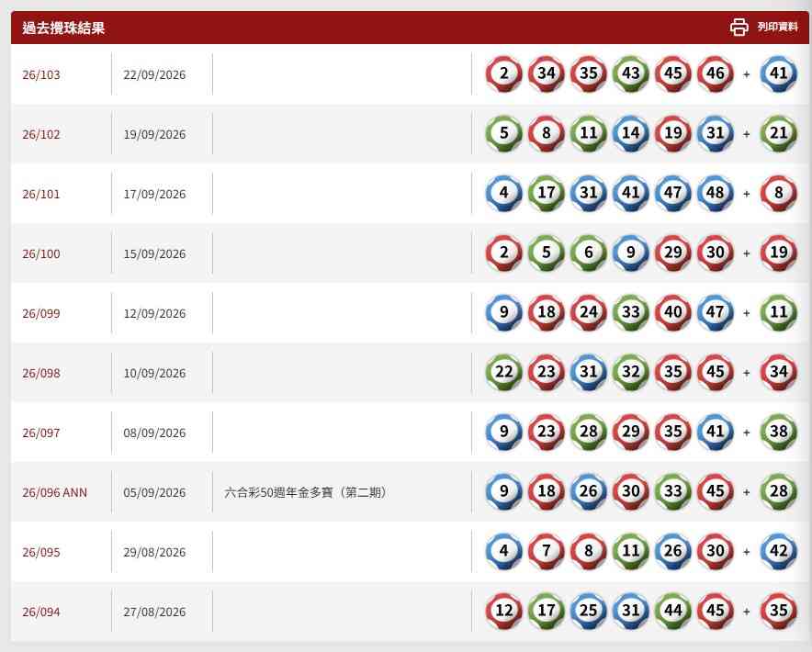Click green ball 28 in draw 26/097
The height and width of the screenshot is (652, 812).
pos(588,432)
